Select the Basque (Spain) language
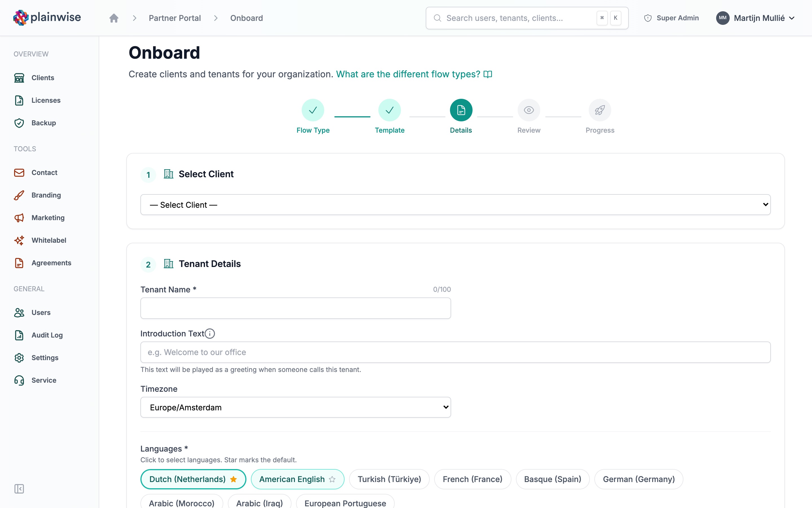 553,479
